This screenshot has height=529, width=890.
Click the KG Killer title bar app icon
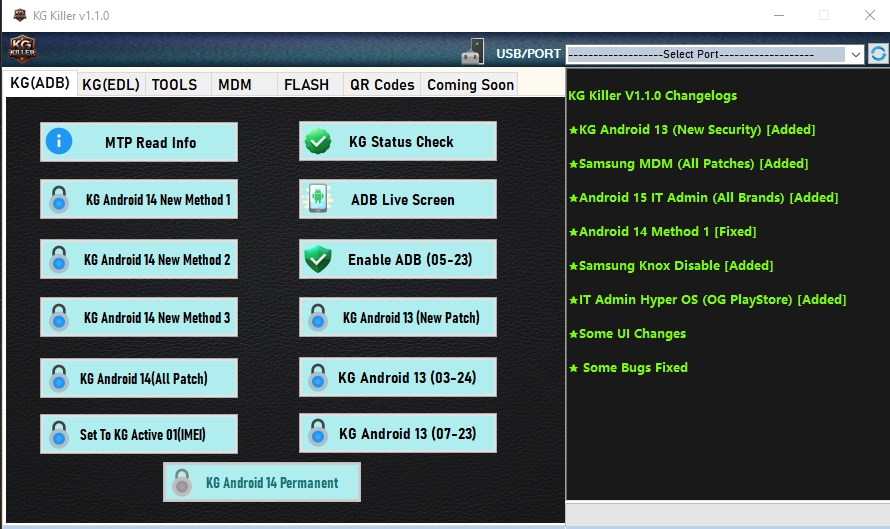pos(20,15)
